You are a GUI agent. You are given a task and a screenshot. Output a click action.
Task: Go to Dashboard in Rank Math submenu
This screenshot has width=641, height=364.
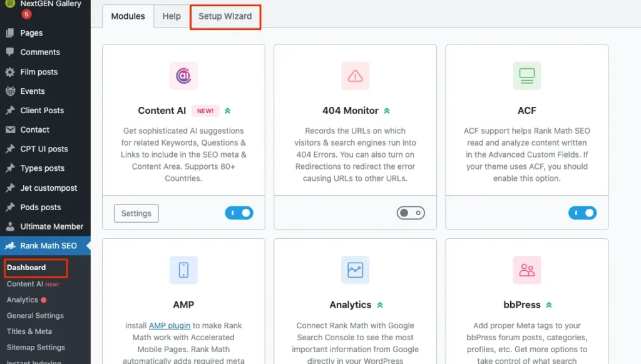[26, 268]
